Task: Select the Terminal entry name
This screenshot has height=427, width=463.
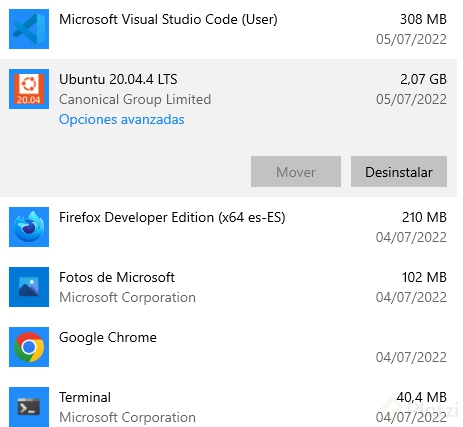Action: point(85,397)
